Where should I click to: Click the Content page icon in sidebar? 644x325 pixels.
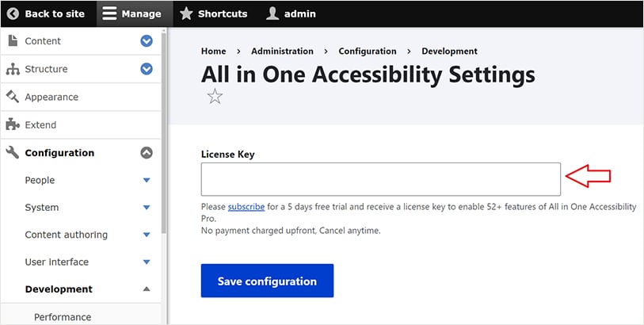(x=12, y=41)
